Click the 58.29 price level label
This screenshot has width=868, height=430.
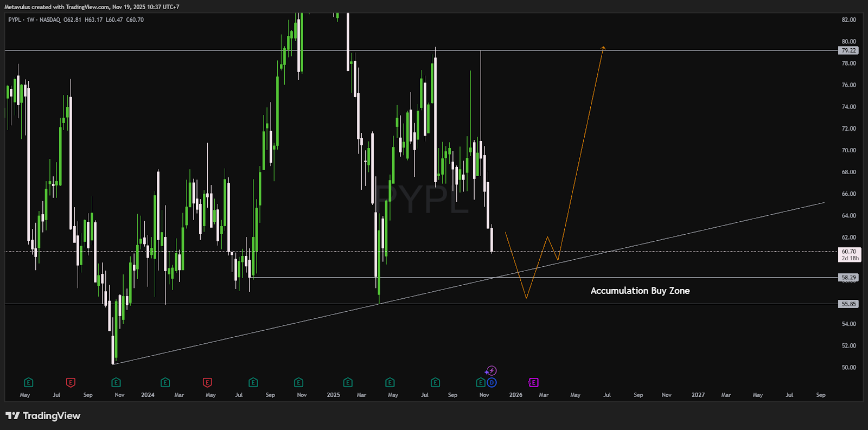pos(848,278)
